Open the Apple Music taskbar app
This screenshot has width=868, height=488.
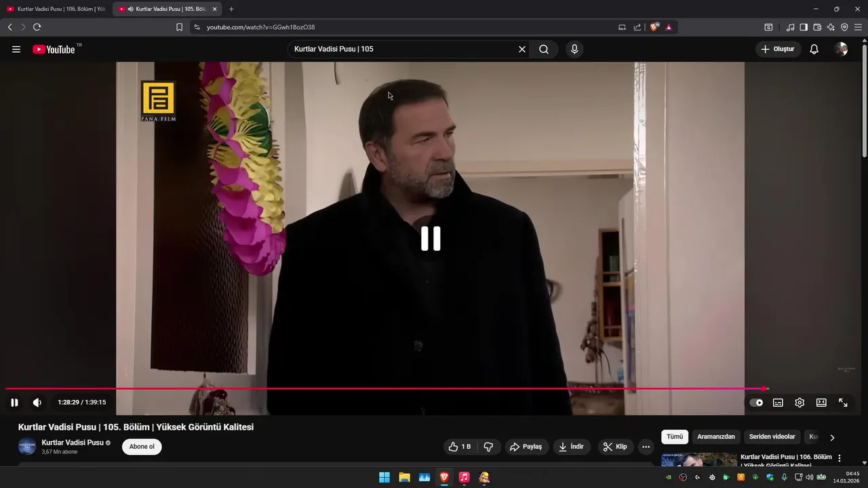click(464, 477)
